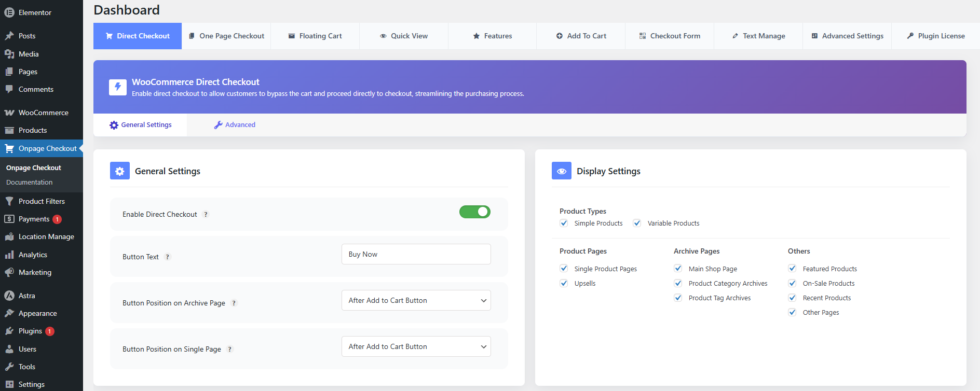The width and height of the screenshot is (980, 391).
Task: Click the Location Manage icon
Action: (9, 236)
